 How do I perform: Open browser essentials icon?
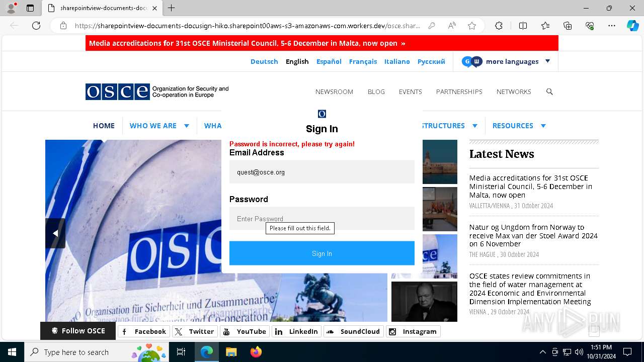590,26
